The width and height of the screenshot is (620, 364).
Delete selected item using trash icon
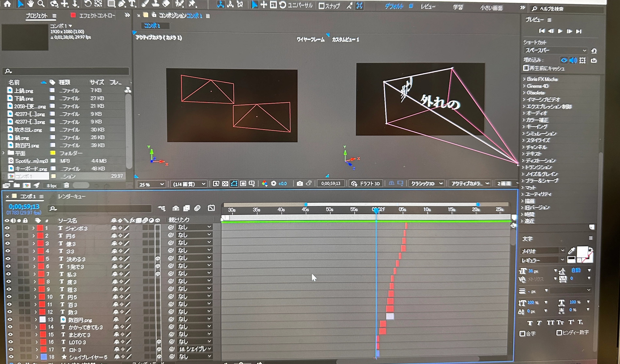coord(66,185)
